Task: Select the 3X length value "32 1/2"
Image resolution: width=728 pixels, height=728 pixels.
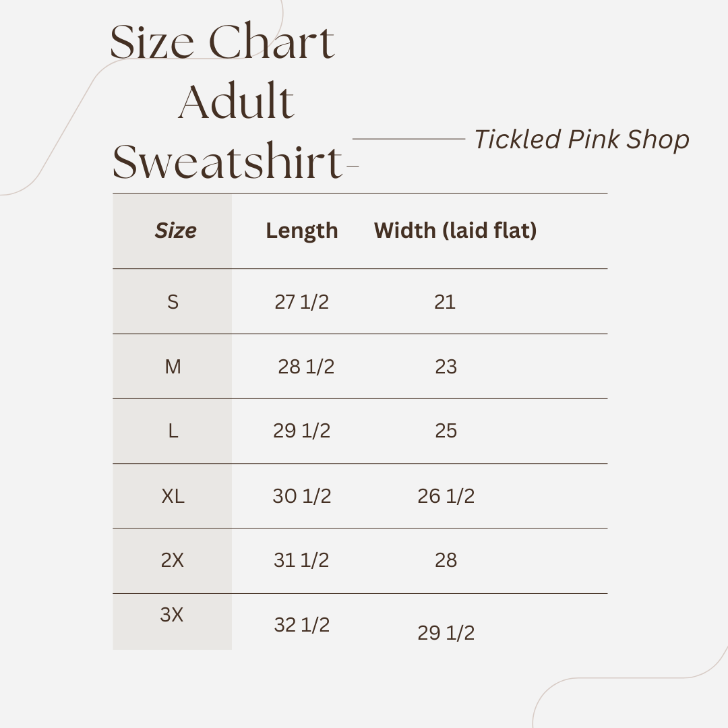Action: tap(302, 625)
